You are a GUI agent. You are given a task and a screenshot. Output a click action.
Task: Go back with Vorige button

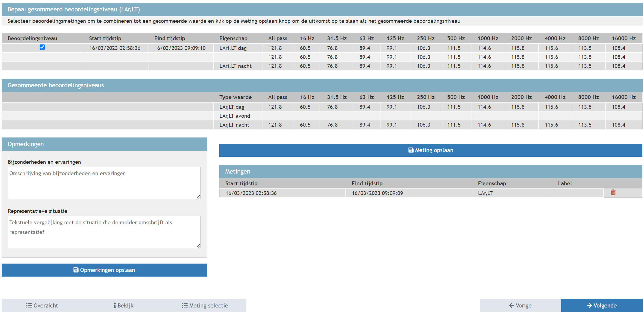click(x=520, y=306)
